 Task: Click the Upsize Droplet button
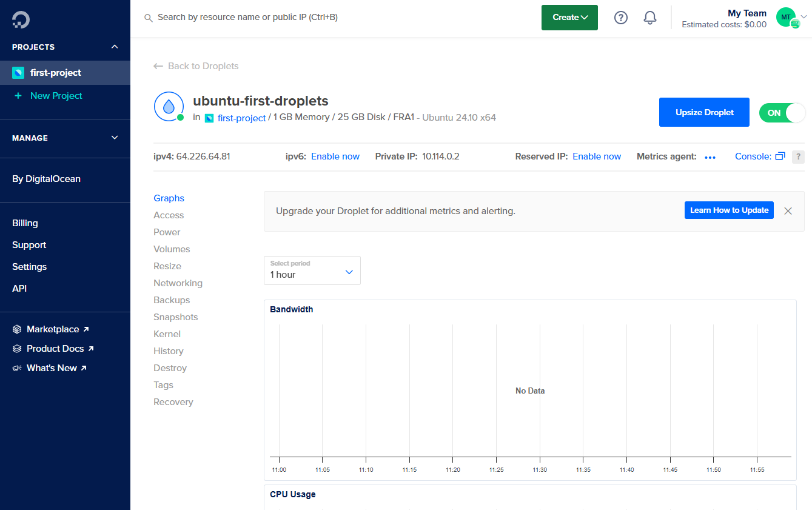[x=704, y=113]
